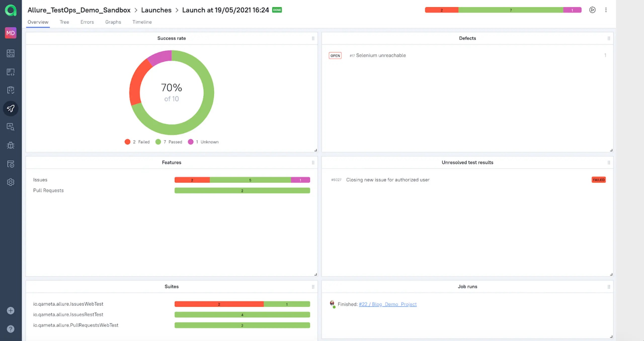Viewport: 644px width, 341px height.
Task: Click failed segment of Issues feature bar
Action: tap(192, 180)
